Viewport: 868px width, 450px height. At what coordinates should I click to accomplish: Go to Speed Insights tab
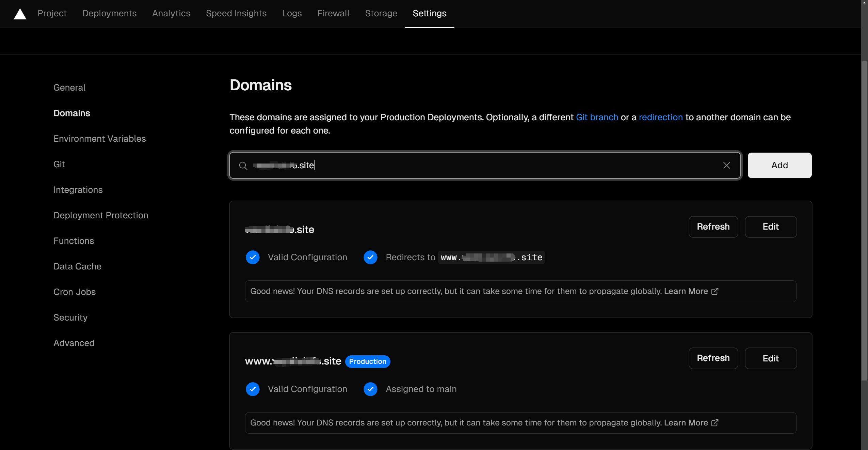point(236,13)
